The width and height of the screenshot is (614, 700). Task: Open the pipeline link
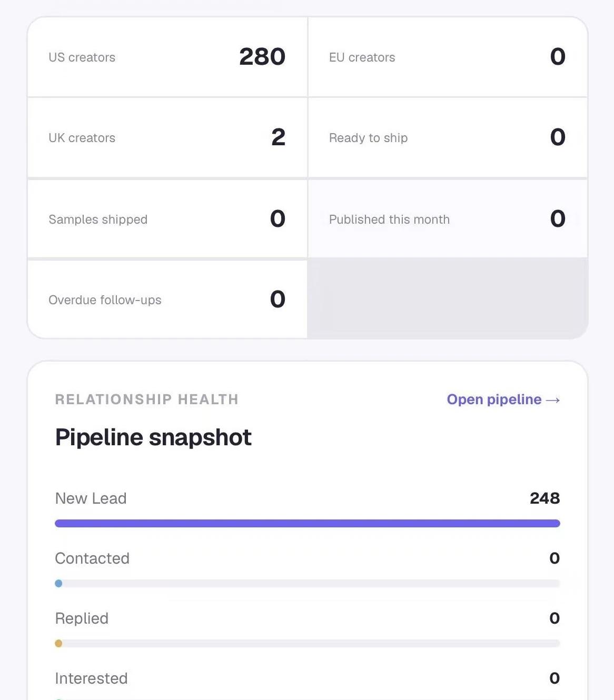503,399
